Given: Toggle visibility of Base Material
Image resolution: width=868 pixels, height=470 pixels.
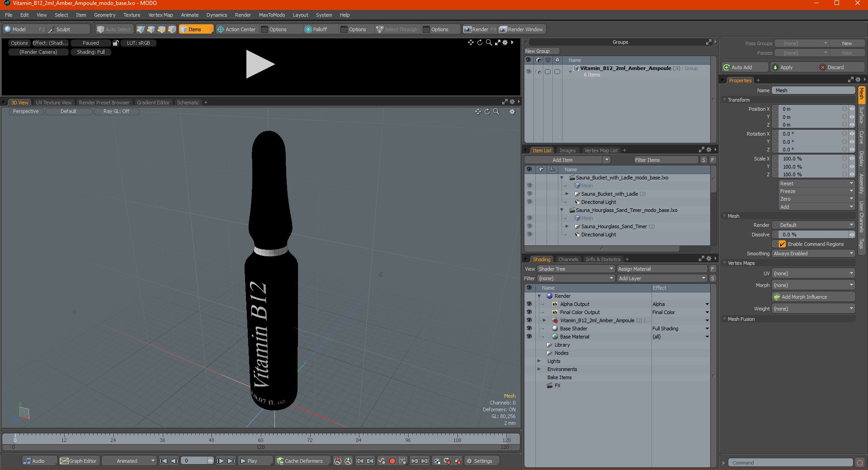Looking at the screenshot, I should point(529,337).
